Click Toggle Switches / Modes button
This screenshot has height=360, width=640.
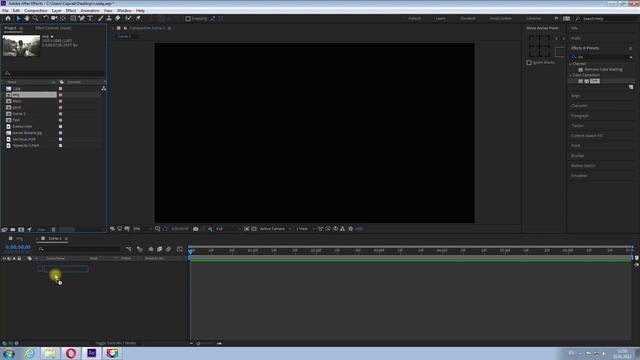point(116,343)
